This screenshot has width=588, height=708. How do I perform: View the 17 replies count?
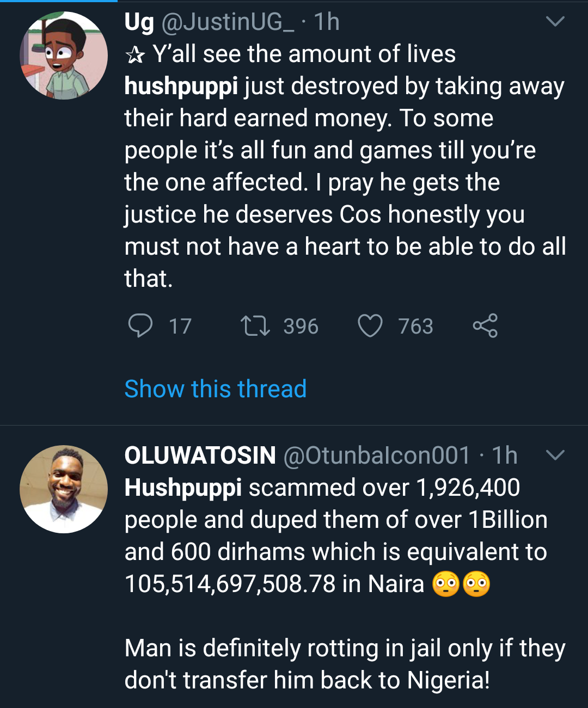[180, 327]
